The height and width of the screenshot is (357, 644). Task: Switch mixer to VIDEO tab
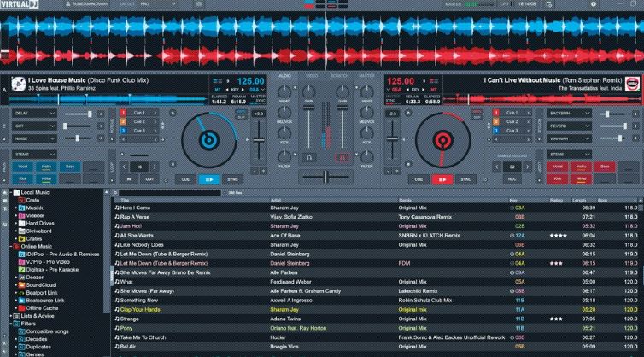pyautogui.click(x=312, y=76)
